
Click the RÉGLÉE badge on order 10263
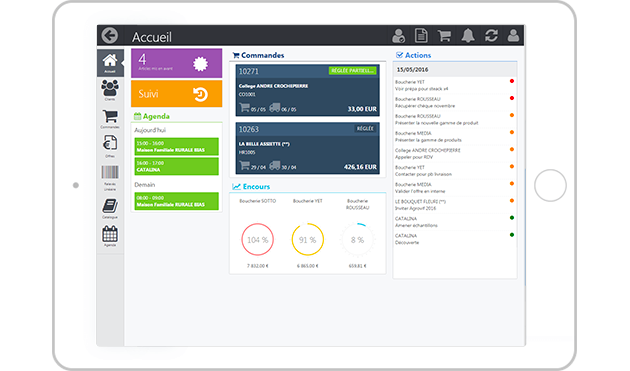365,129
